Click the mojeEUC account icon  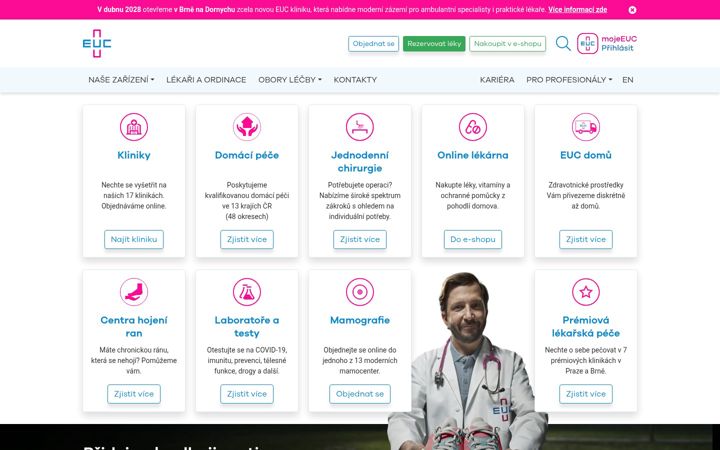(x=587, y=44)
